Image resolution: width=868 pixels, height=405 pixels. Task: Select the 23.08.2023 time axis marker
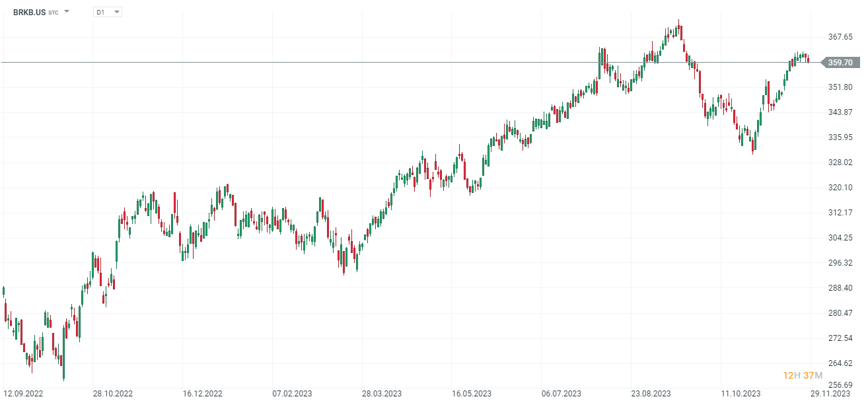coord(652,394)
